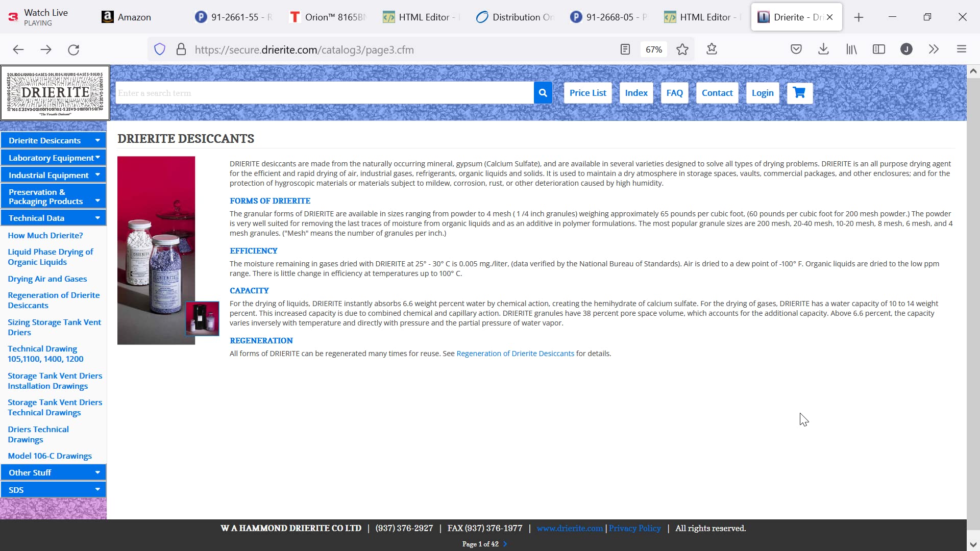Expand Other Stuff menu
The width and height of the screenshot is (980, 551).
point(54,472)
